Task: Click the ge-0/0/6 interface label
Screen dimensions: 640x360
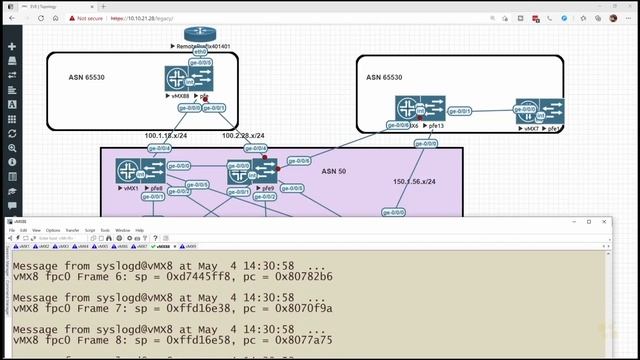Action: (x=398, y=125)
